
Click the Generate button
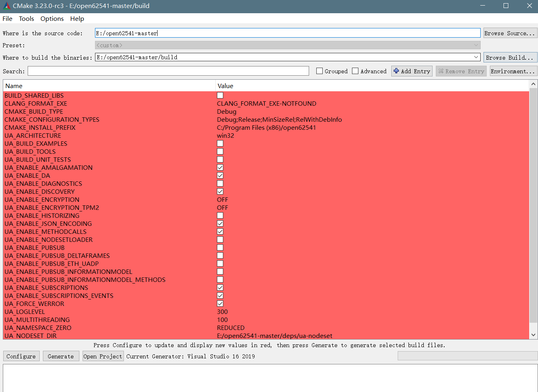(61, 356)
